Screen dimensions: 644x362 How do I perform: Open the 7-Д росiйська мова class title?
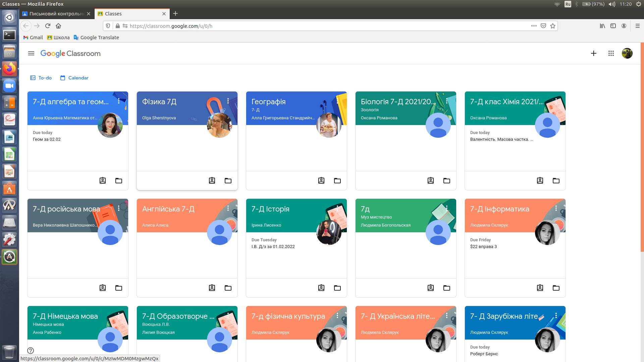click(x=66, y=209)
